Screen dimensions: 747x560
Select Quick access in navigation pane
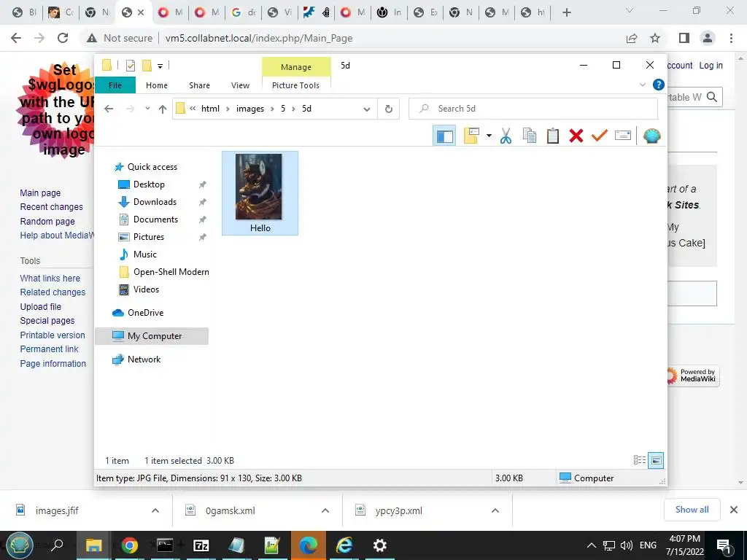click(x=152, y=167)
